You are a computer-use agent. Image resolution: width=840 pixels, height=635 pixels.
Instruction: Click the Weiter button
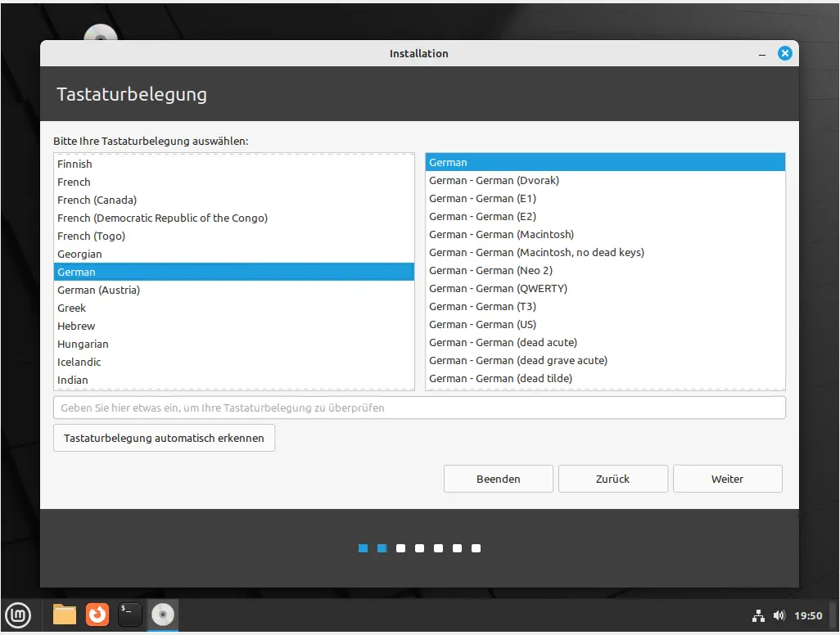pos(727,479)
